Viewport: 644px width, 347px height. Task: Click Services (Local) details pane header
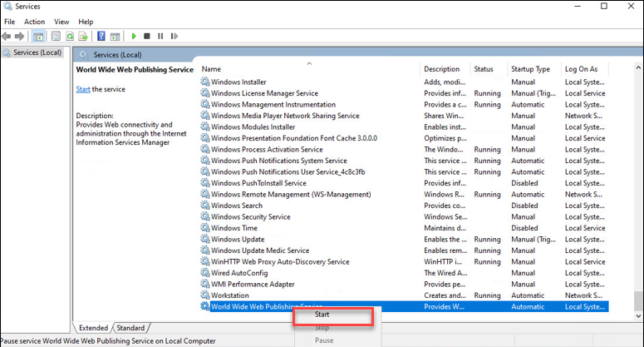tap(117, 55)
